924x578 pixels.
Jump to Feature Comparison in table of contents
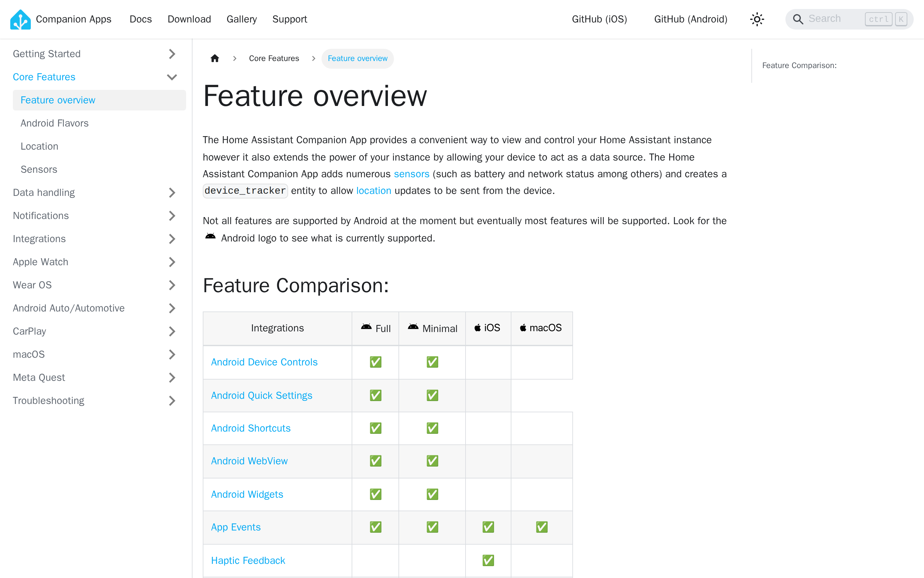[x=799, y=66]
